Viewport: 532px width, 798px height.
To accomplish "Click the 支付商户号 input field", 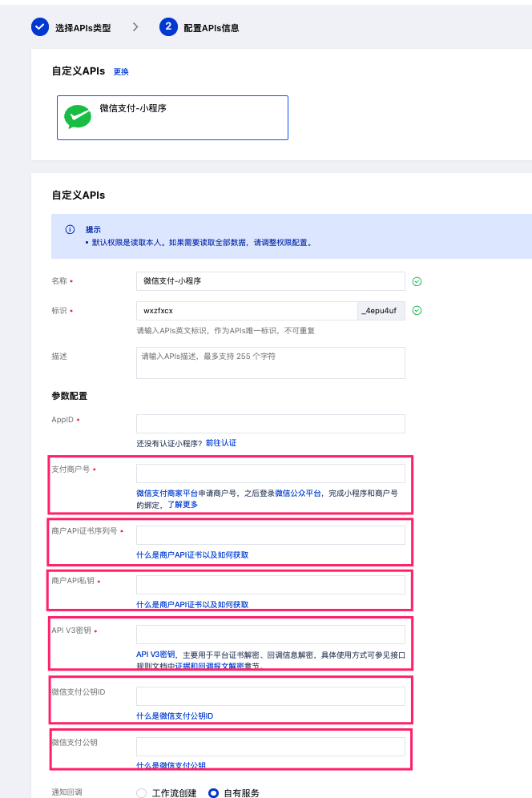I will coord(270,474).
